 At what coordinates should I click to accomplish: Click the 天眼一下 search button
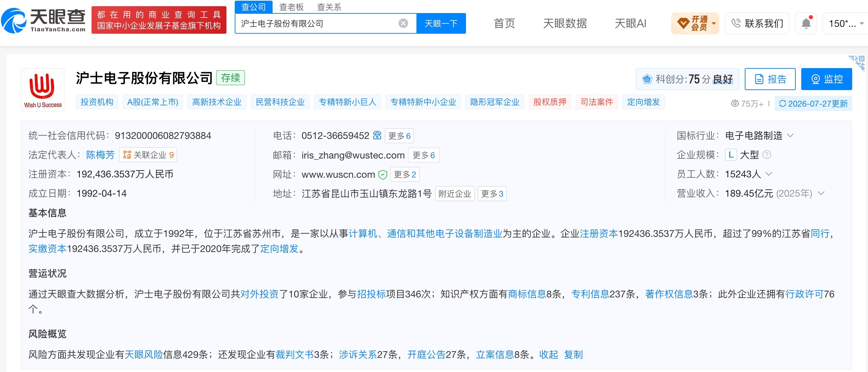[x=441, y=23]
